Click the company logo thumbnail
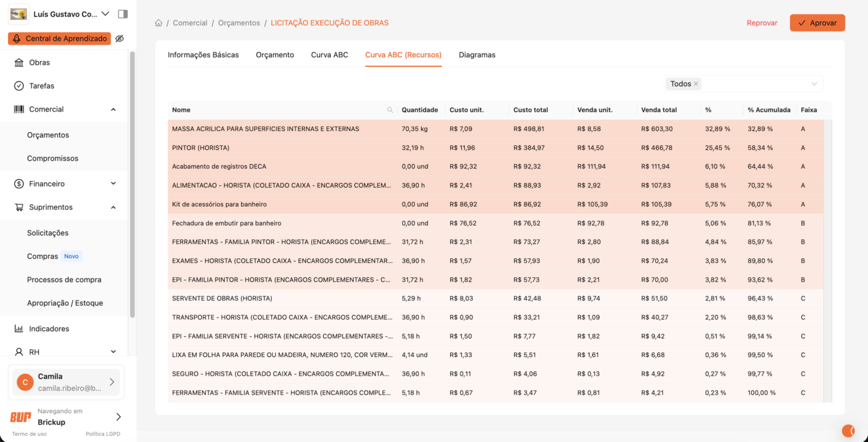 click(19, 14)
